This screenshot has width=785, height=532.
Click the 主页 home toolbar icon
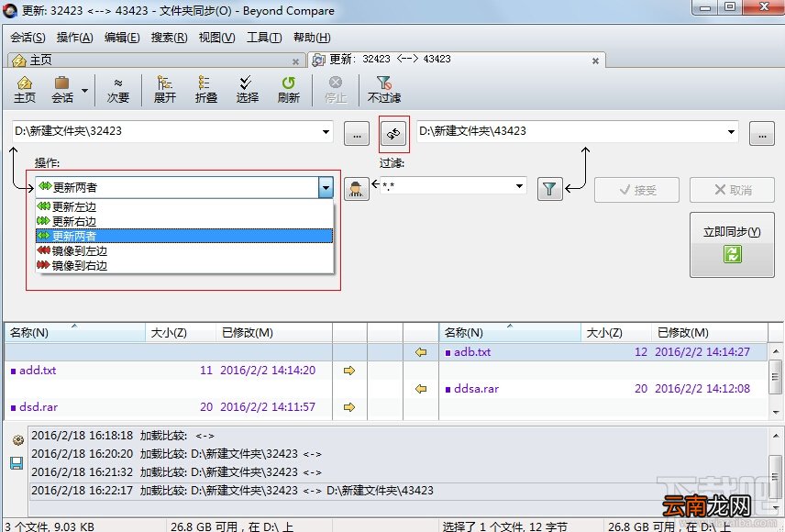[25, 90]
